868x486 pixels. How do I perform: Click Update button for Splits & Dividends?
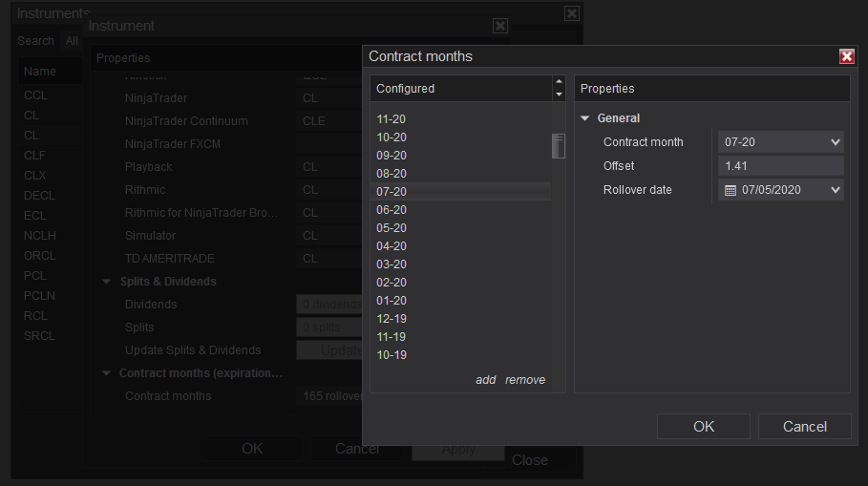pyautogui.click(x=328, y=350)
